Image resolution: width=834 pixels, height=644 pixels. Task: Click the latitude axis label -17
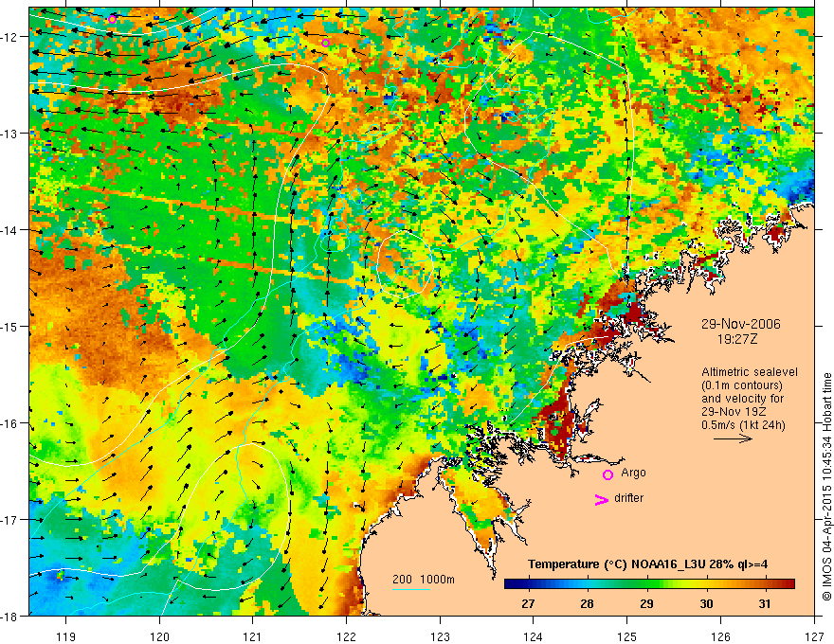[9, 520]
